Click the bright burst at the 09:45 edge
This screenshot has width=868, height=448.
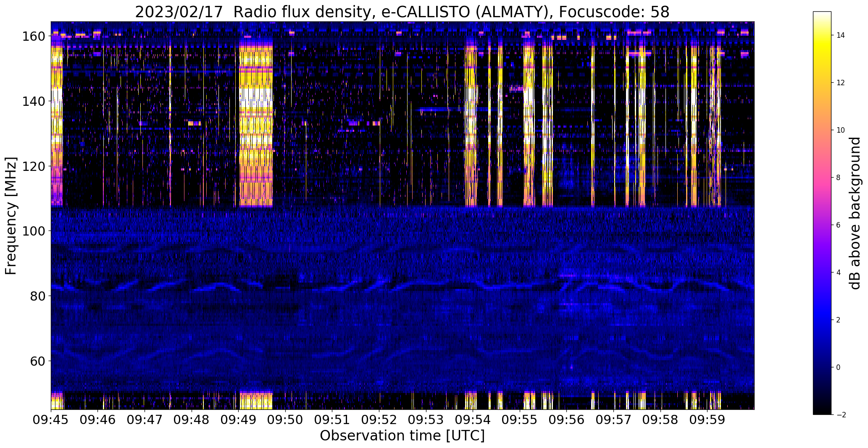57,126
